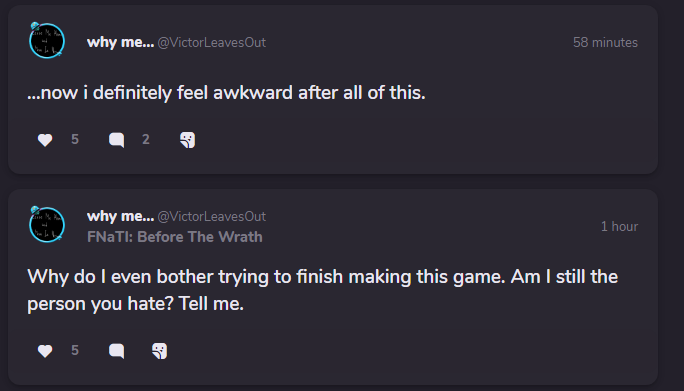This screenshot has height=391, width=684.
Task: Open comment bubble on the "Why do I even bother" post
Action: (116, 351)
